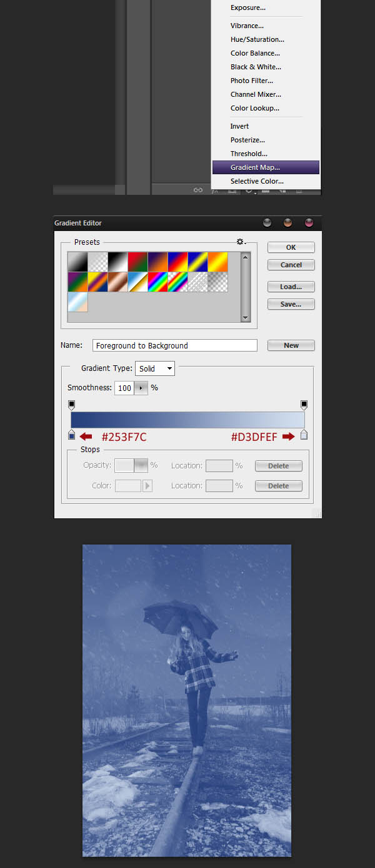Select Hue/Saturation menu entry
The width and height of the screenshot is (375, 868).
(256, 39)
